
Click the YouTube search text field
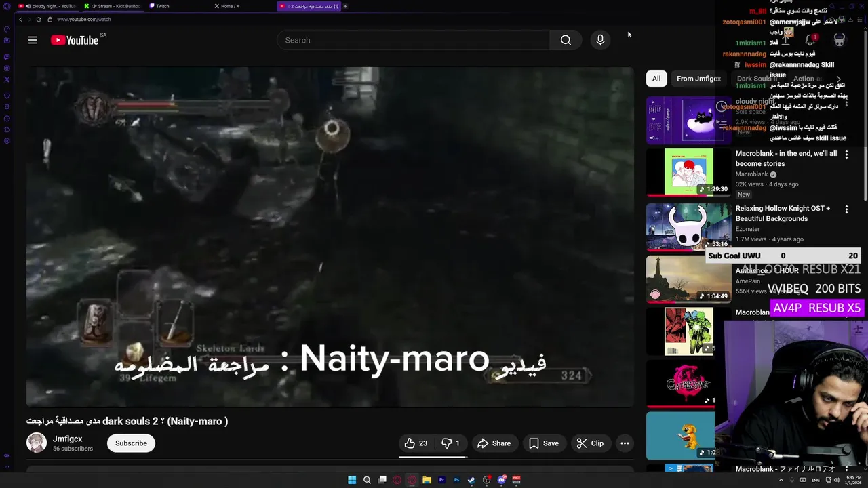coord(414,40)
